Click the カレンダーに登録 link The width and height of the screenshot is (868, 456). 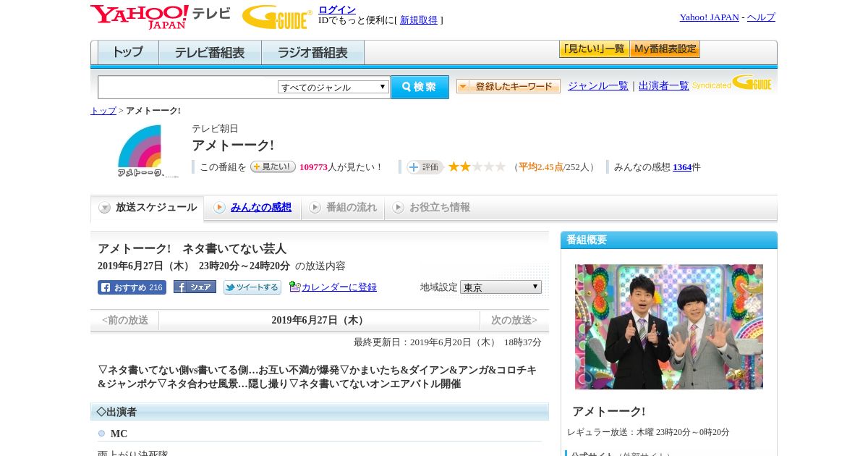(339, 287)
